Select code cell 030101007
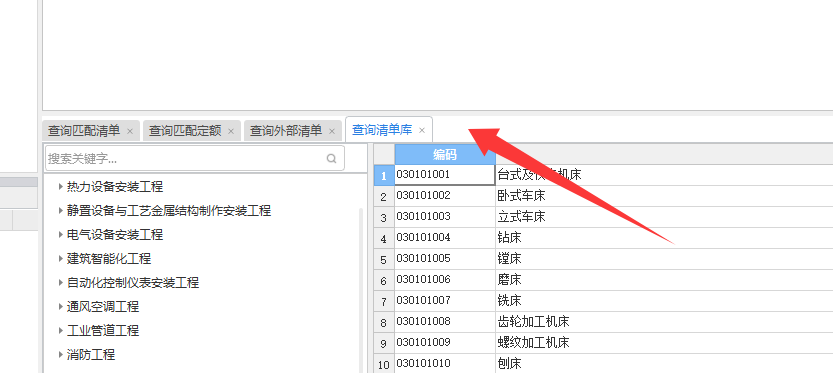Image resolution: width=833 pixels, height=373 pixels. pyautogui.click(x=445, y=301)
